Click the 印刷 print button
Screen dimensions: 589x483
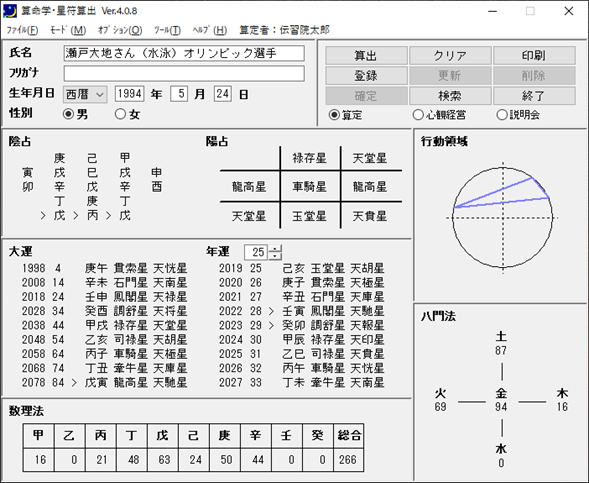(x=534, y=56)
